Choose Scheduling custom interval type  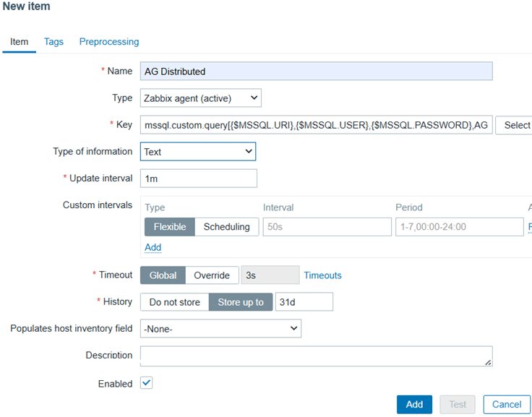coord(226,227)
